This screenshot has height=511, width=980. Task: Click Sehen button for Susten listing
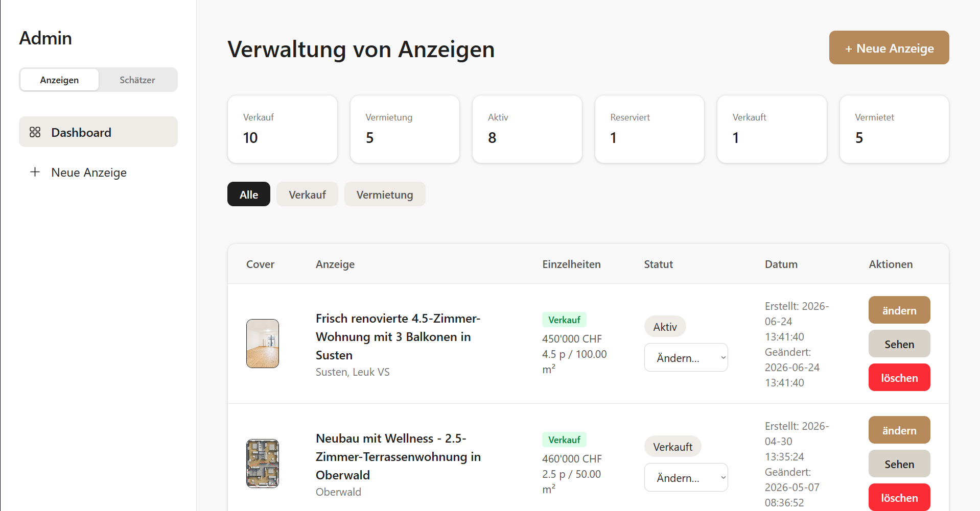point(899,344)
